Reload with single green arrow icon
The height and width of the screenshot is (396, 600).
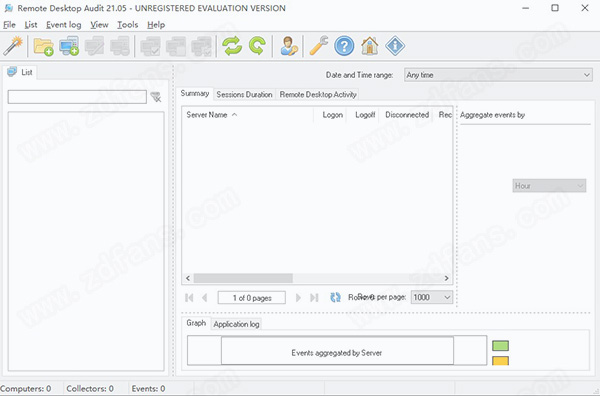258,46
